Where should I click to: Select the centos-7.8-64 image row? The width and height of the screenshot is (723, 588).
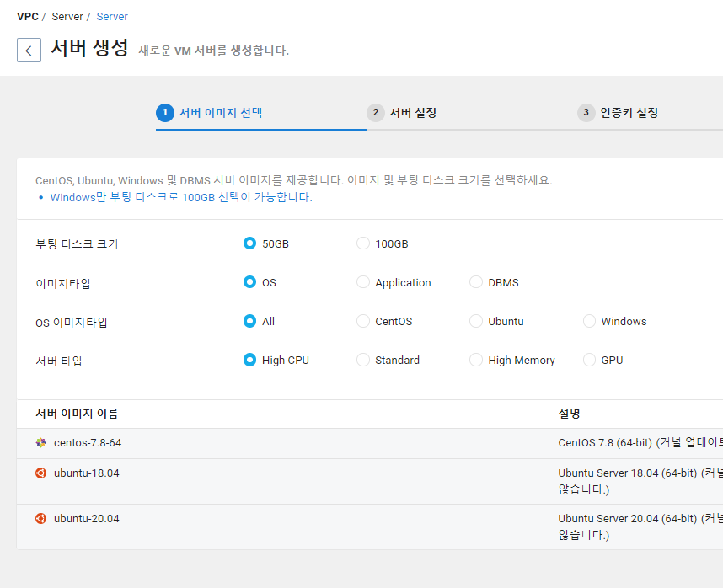[x=370, y=443]
